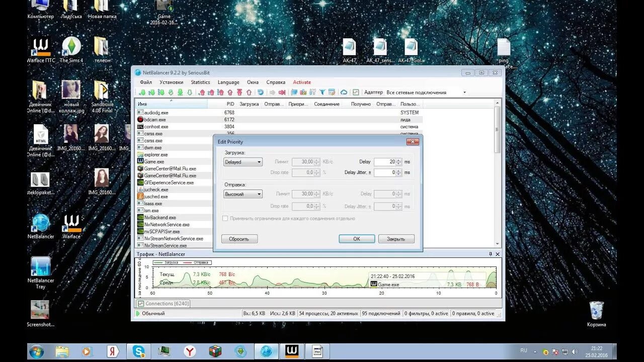This screenshot has width=644, height=362.
Task: Toggle the traffic chart checkbox in toolbar
Action: coord(356,93)
